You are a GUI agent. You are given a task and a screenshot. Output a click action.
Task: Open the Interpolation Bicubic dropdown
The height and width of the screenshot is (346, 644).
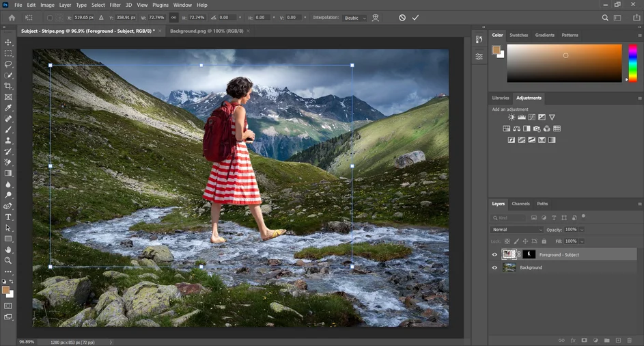pos(354,18)
